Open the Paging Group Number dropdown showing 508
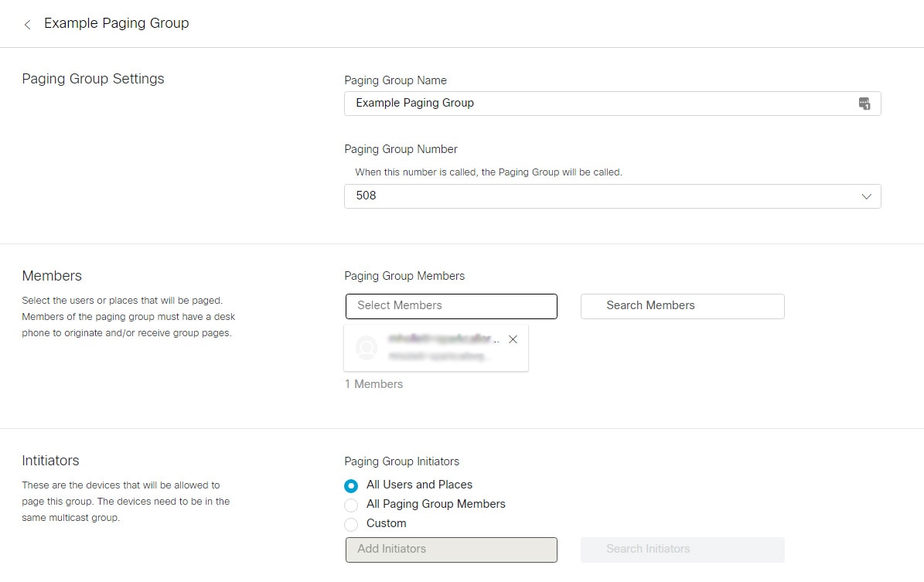The image size is (924, 582). [611, 196]
